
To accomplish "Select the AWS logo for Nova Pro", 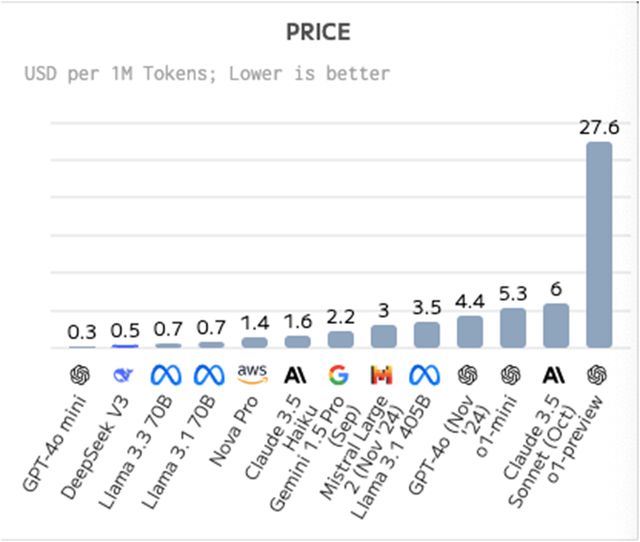I will pos(254,374).
